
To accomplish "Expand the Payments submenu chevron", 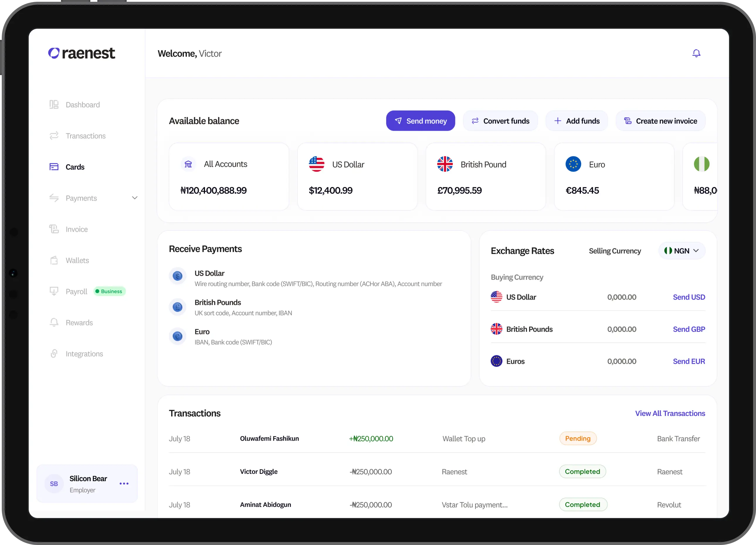I will click(x=135, y=198).
